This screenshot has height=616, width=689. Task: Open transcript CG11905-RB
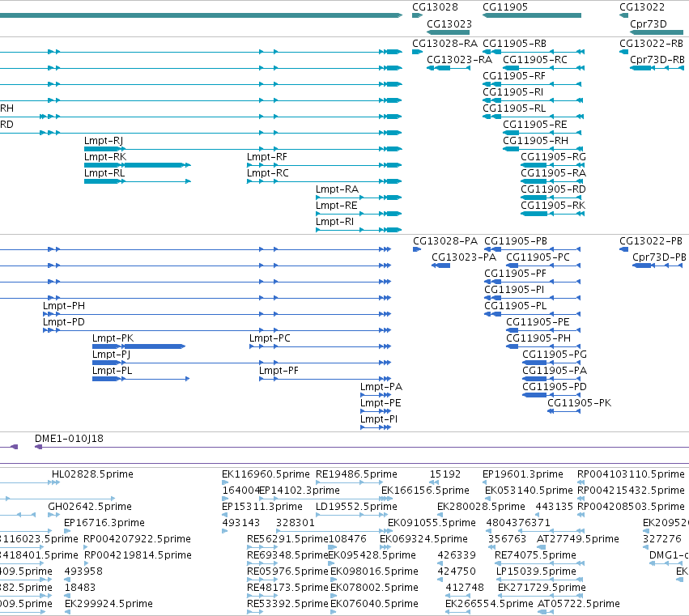(x=515, y=44)
